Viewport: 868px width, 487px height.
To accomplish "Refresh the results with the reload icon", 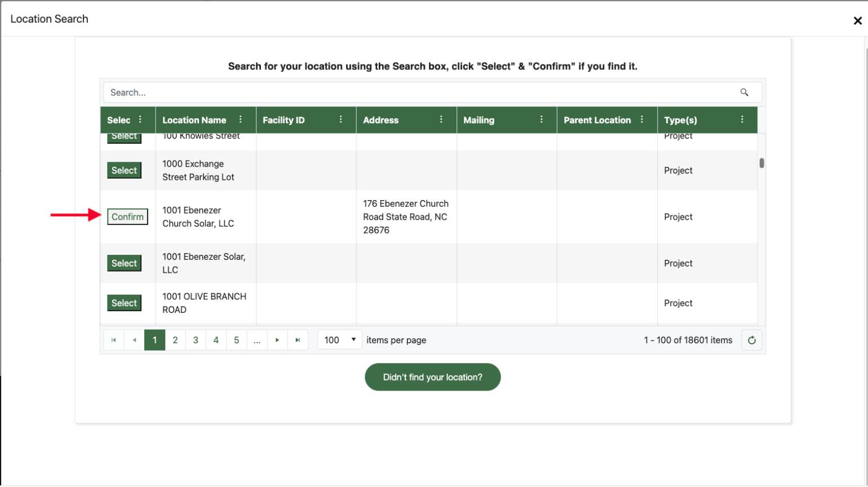I will 751,339.
